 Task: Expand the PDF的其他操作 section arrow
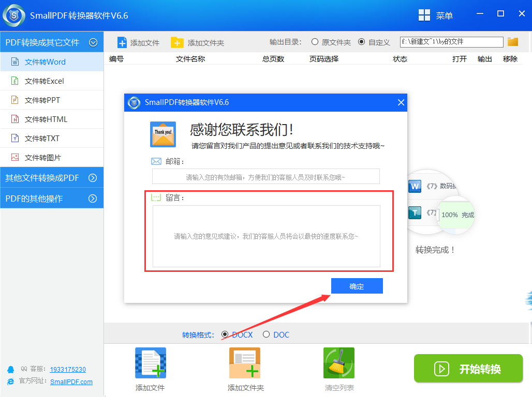[93, 198]
